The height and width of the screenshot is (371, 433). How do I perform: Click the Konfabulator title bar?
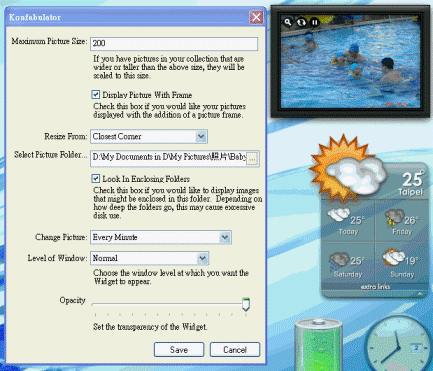click(135, 17)
